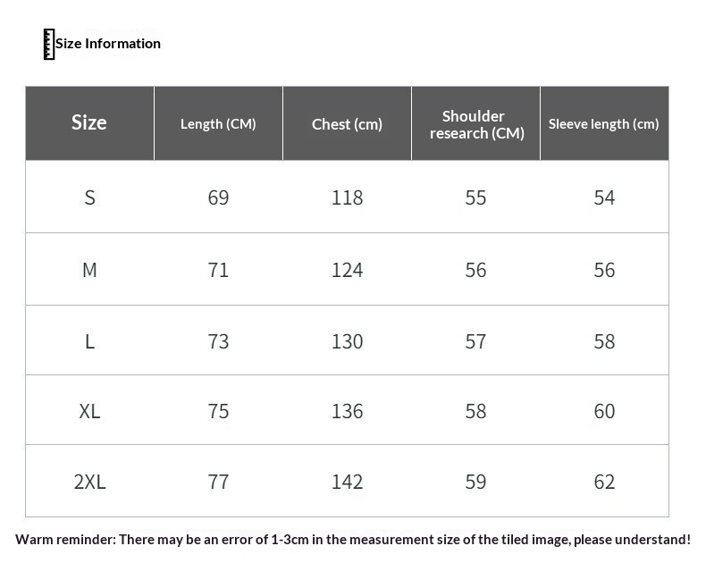706x588 pixels.
Task: Click the 2XL size row label
Action: pyautogui.click(x=89, y=482)
